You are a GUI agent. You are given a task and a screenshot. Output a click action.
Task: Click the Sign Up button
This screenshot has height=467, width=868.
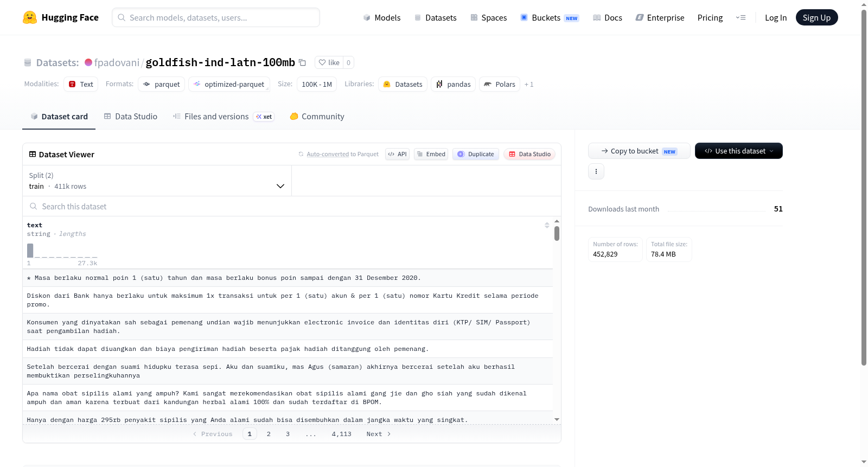point(816,17)
